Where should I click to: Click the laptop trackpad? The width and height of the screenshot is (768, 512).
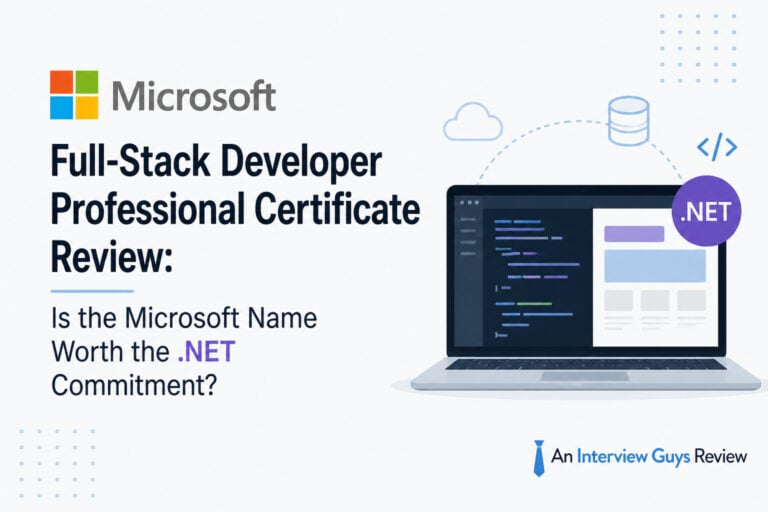[585, 376]
